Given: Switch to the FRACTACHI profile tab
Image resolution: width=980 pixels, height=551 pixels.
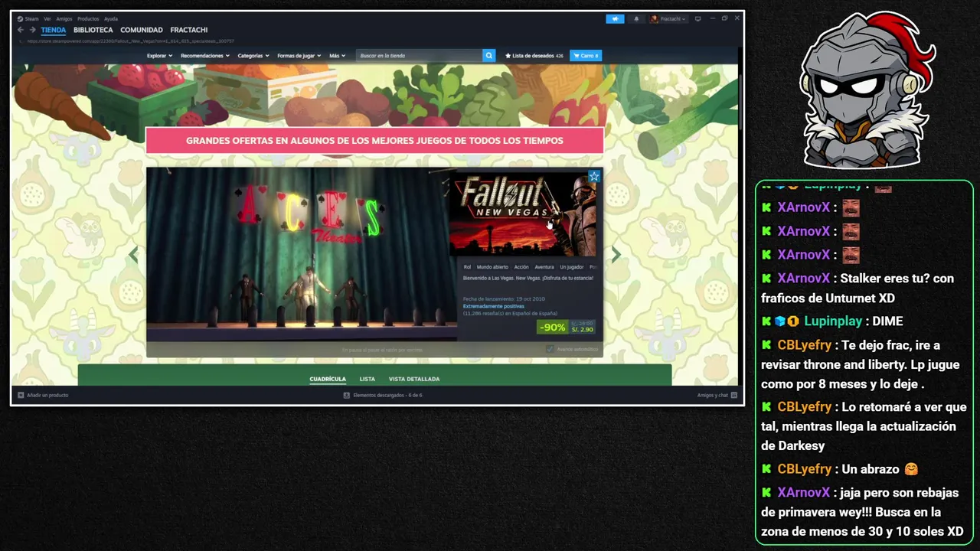Looking at the screenshot, I should tap(189, 30).
